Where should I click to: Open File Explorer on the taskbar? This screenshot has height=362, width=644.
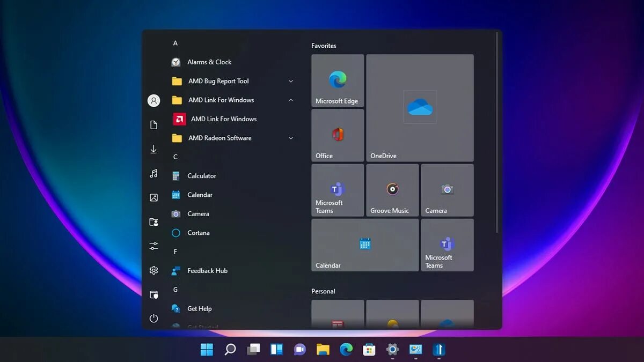(323, 350)
